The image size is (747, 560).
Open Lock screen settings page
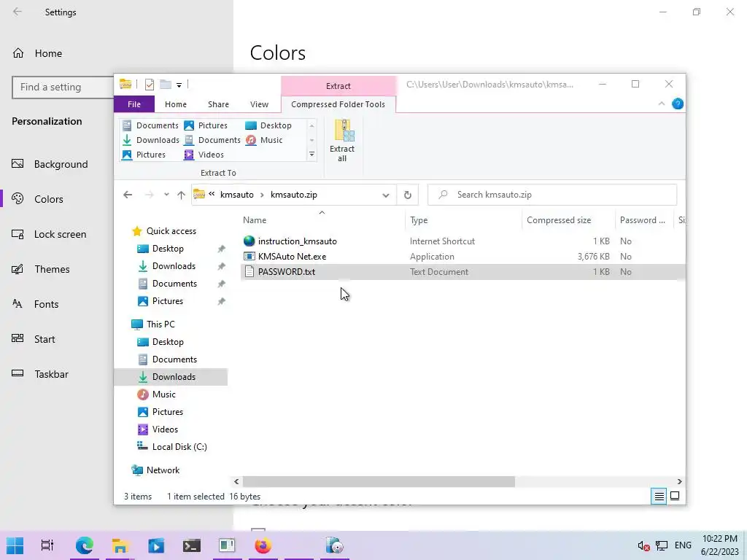point(60,234)
